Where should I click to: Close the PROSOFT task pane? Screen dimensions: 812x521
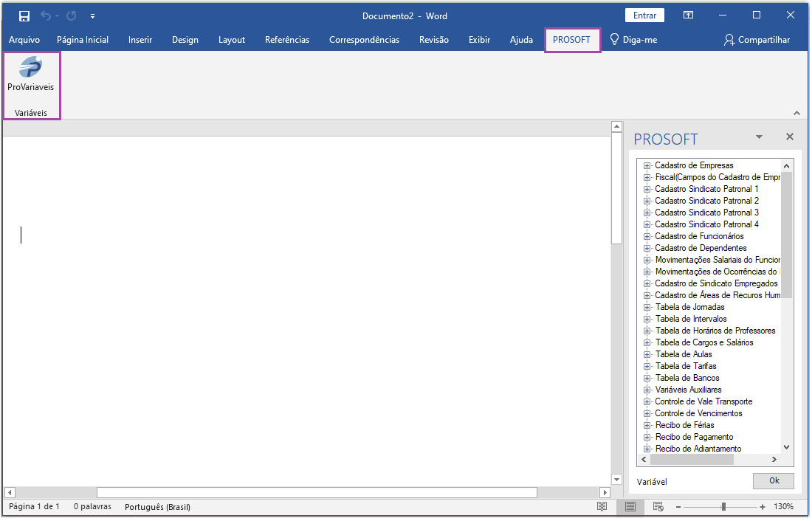pos(790,137)
